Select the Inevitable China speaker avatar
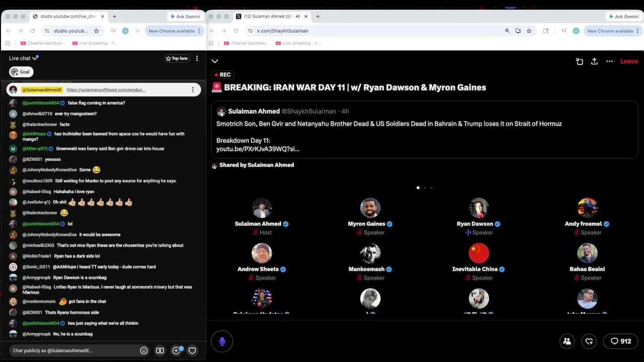This screenshot has height=362, width=644. pyautogui.click(x=479, y=253)
